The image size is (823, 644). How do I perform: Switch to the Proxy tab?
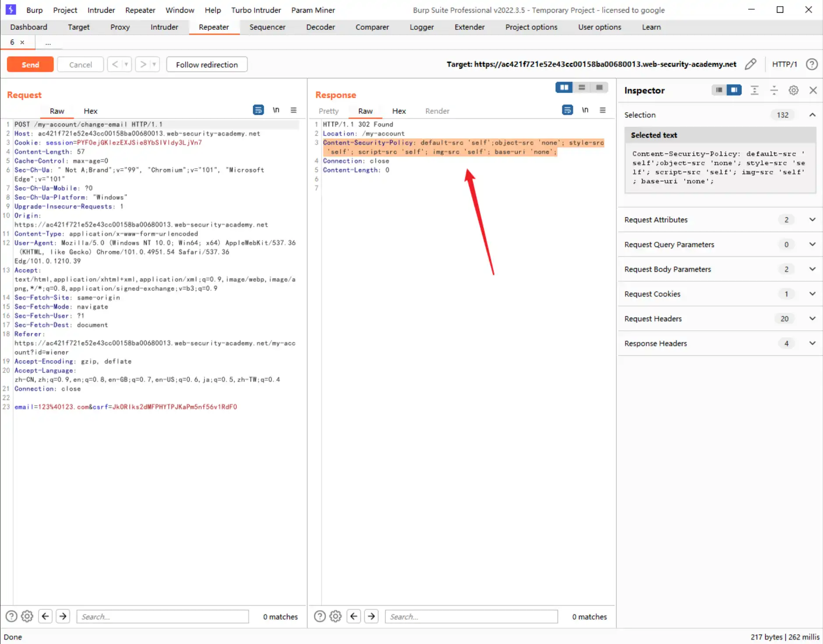coord(120,27)
